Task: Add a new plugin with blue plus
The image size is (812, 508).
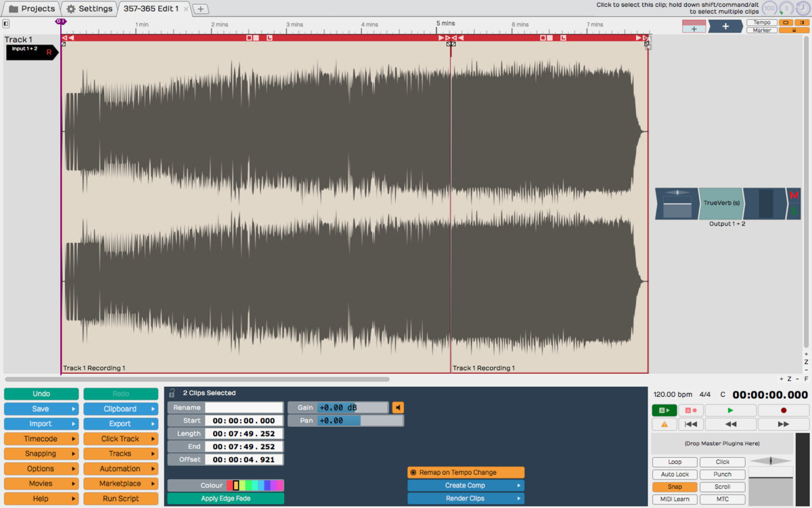Action: (x=725, y=26)
